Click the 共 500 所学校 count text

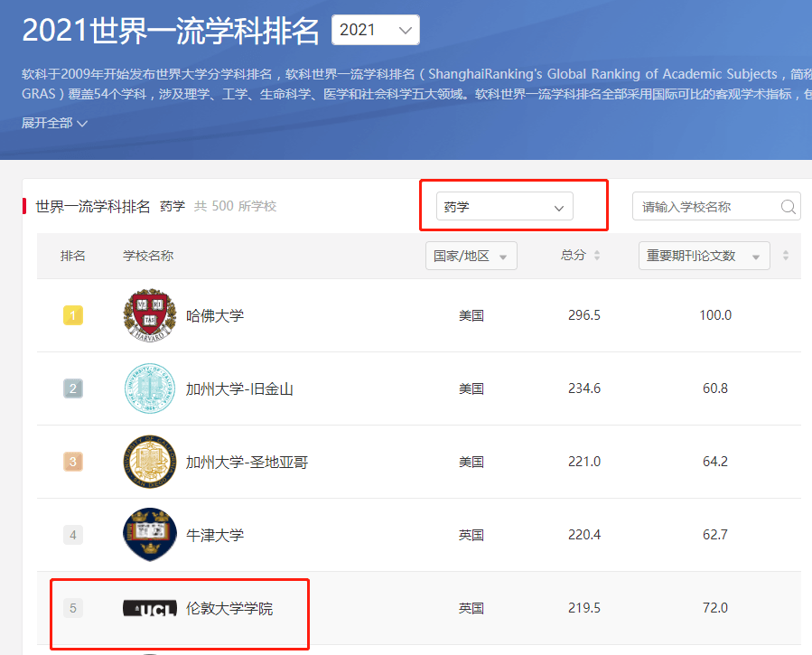pyautogui.click(x=235, y=206)
